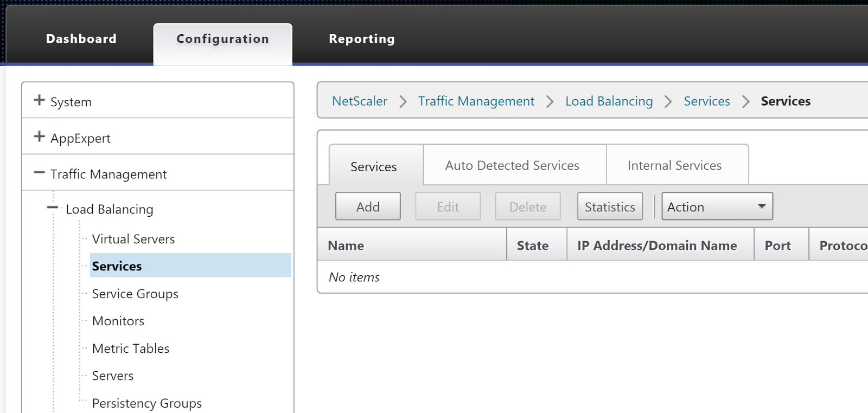868x413 pixels.
Task: Open Virtual Servers in the tree
Action: (133, 239)
